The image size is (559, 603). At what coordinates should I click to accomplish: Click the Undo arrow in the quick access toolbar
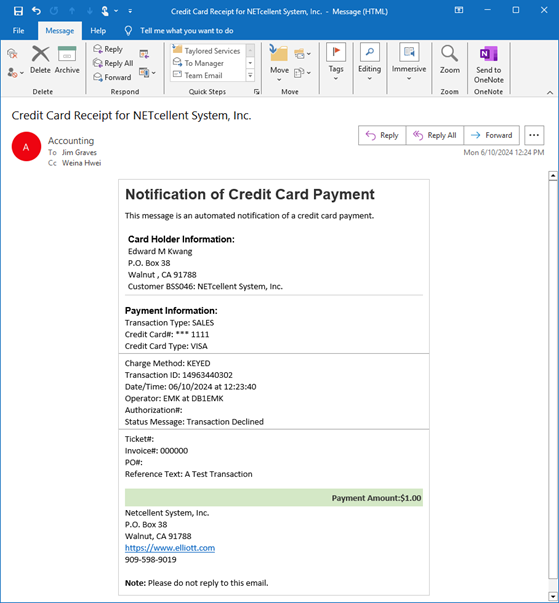point(37,11)
